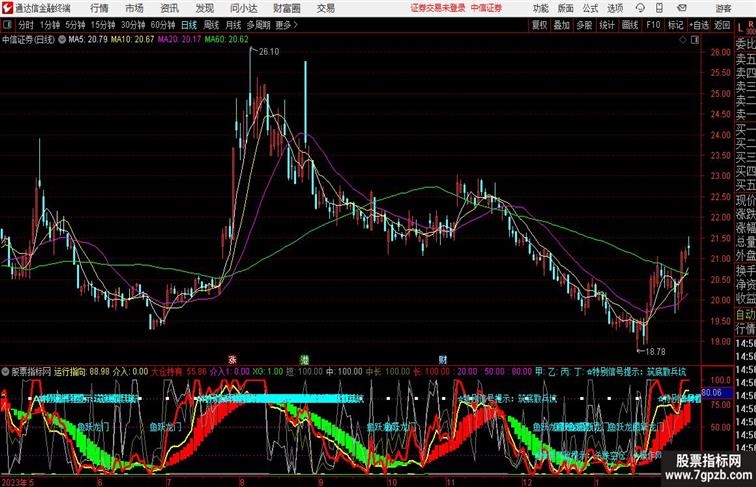This screenshot has height=487, width=756.
Task: Click the 特别信号提示: 筑底歇兵坑 header text
Action: 635,372
